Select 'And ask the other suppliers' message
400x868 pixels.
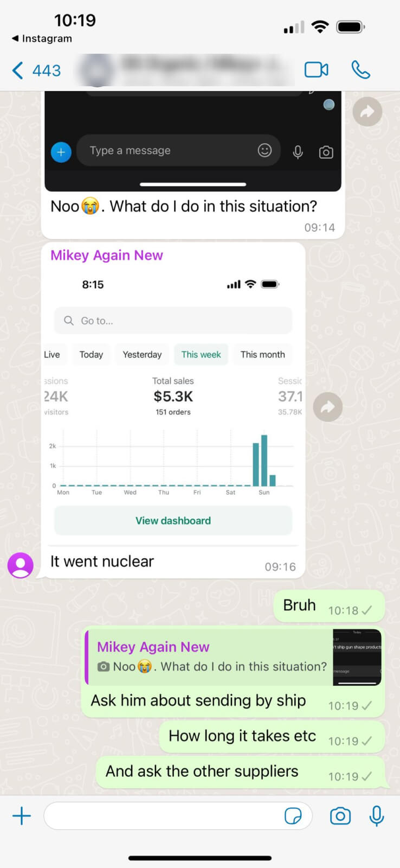(241, 773)
